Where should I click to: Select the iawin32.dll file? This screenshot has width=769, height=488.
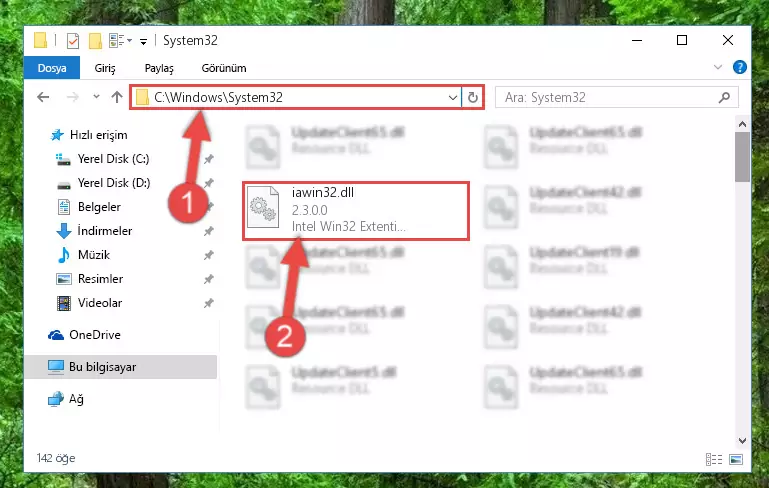356,210
